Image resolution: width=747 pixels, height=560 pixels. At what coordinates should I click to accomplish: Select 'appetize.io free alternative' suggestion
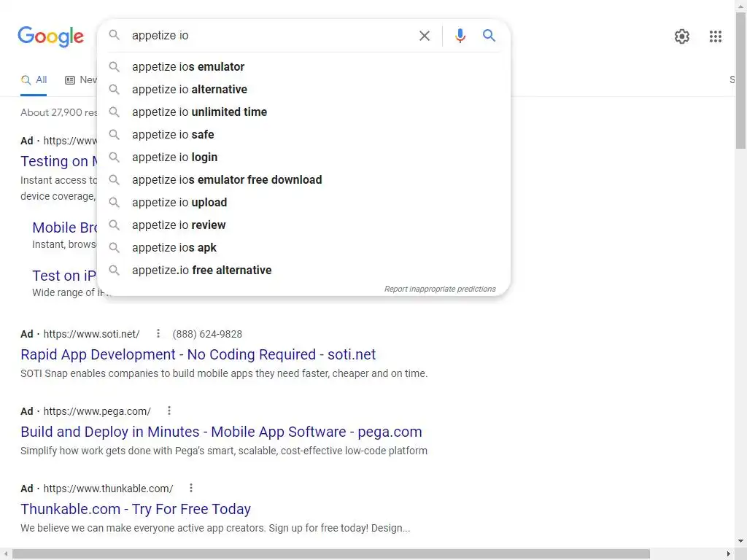pyautogui.click(x=202, y=271)
